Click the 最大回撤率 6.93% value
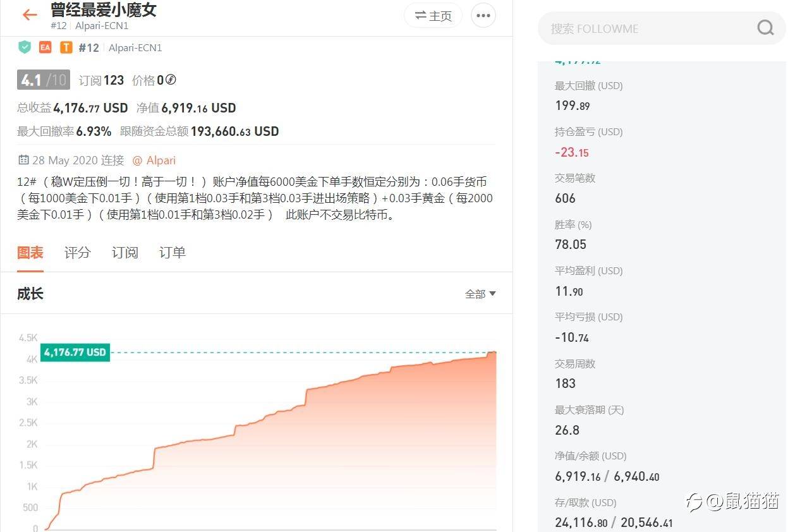 [x=64, y=131]
